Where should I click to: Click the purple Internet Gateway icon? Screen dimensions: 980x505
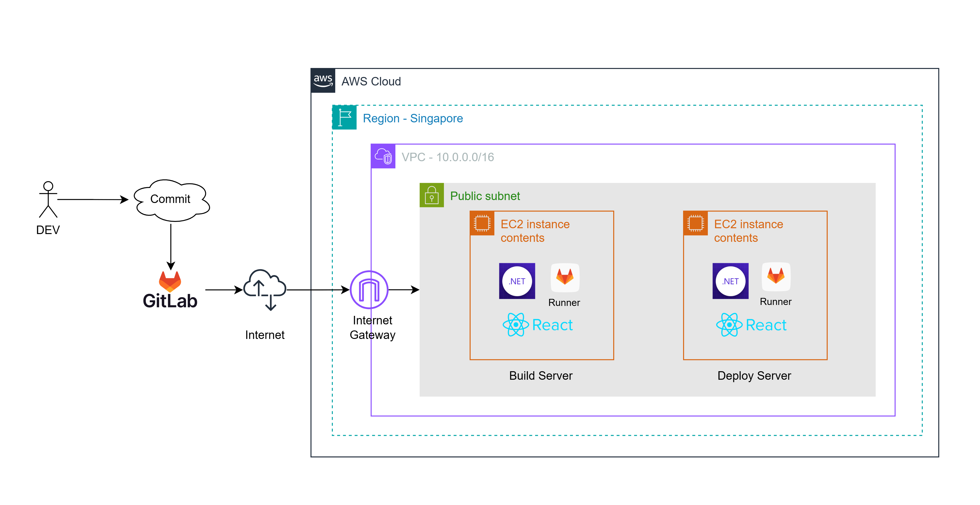tap(369, 289)
